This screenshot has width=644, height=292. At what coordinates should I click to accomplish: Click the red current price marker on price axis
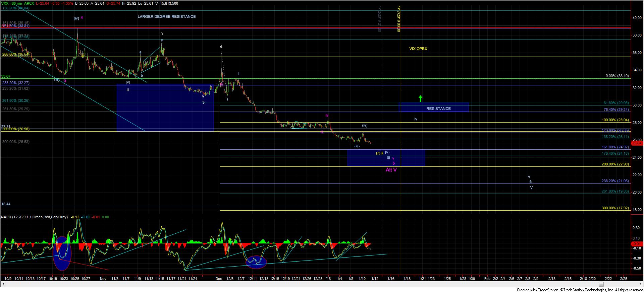point(636,143)
